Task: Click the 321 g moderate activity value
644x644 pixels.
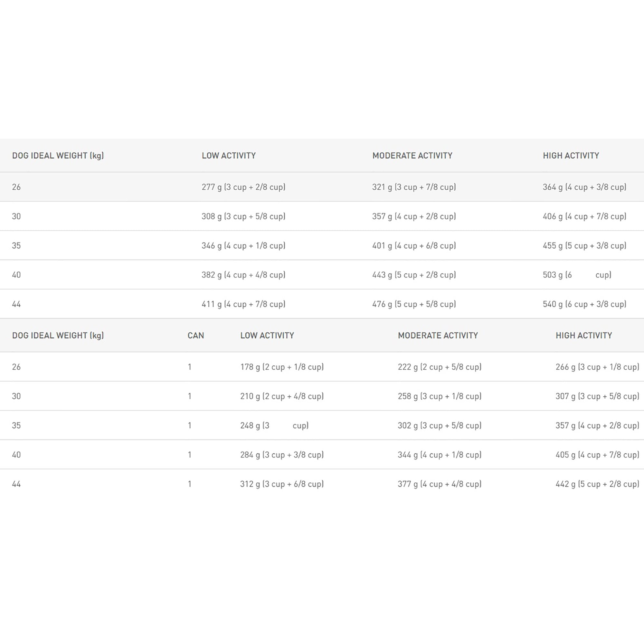Action: (414, 187)
